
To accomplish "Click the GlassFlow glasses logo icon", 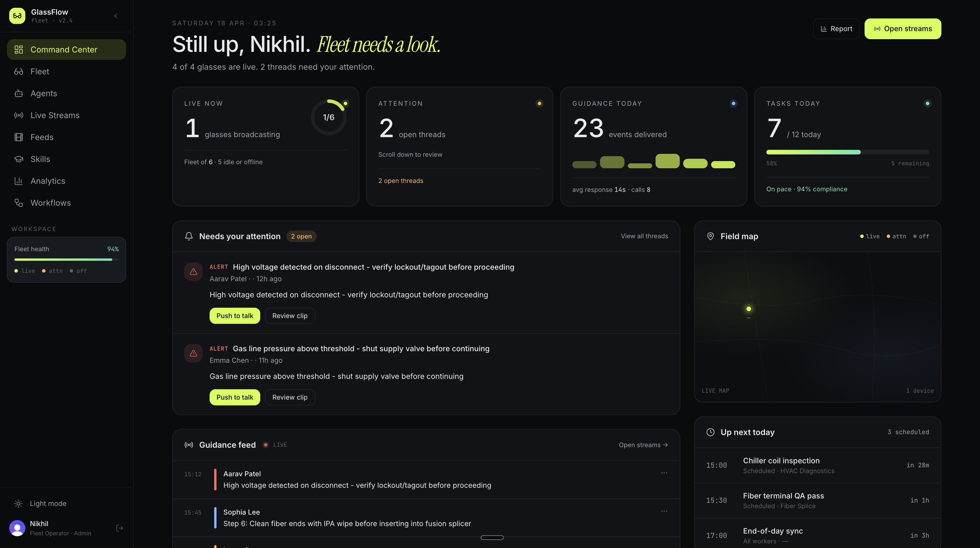I will [x=17, y=16].
